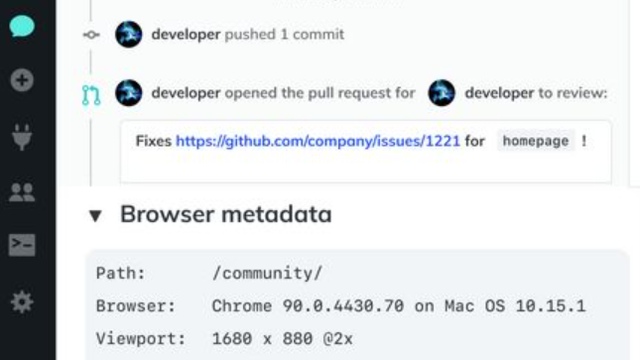Click developer avatar beside pushed 1 commit
The height and width of the screenshot is (360, 640).
129,34
